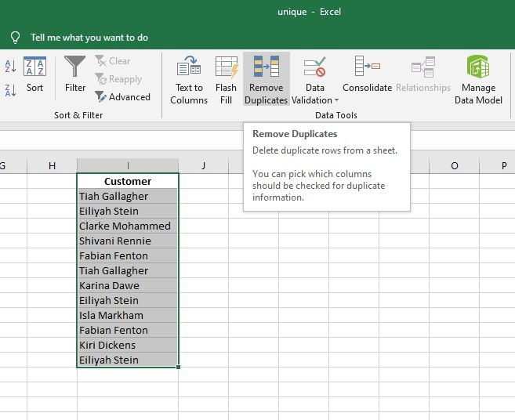Expand the Data Validation dropdown arrow
Viewport: 515px width, 420px height.
(x=336, y=100)
